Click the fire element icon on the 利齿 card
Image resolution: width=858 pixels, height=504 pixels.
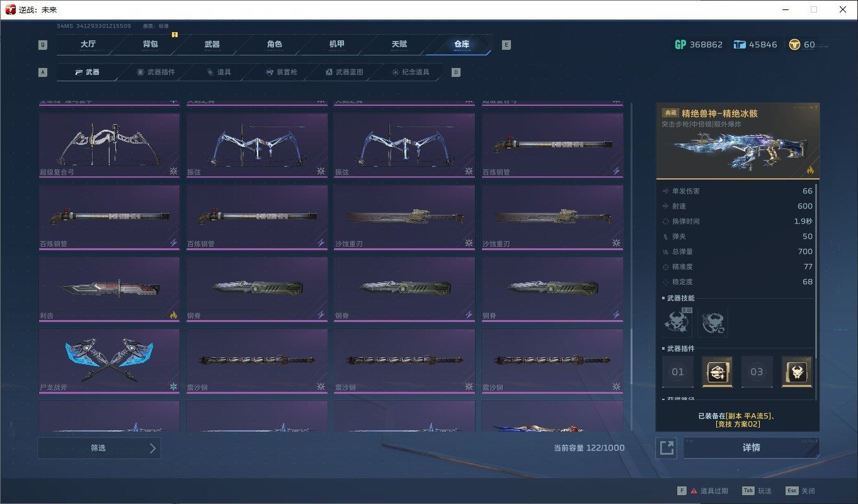[173, 315]
